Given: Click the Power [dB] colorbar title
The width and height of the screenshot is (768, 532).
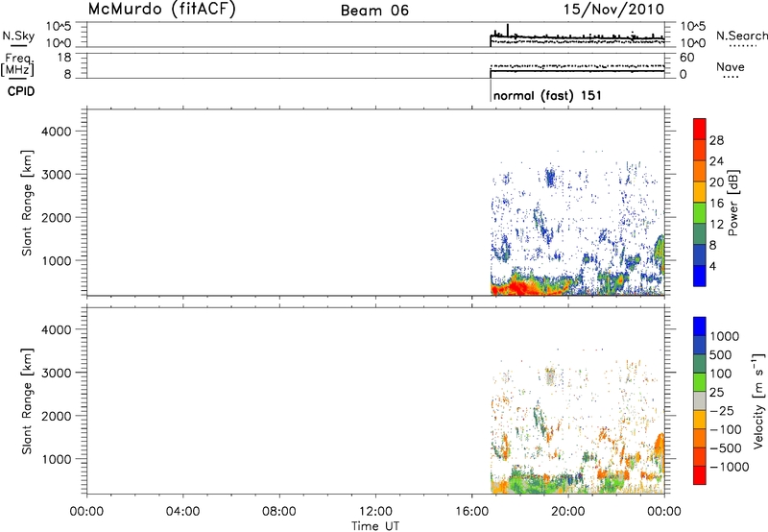Looking at the screenshot, I should pos(732,203).
